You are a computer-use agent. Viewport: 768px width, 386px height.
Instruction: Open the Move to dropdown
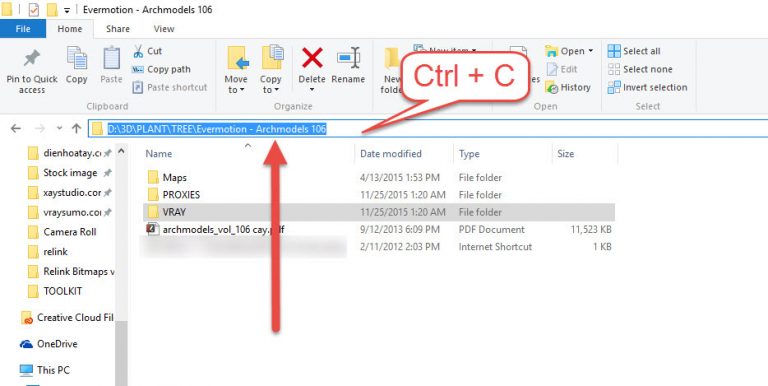[236, 70]
